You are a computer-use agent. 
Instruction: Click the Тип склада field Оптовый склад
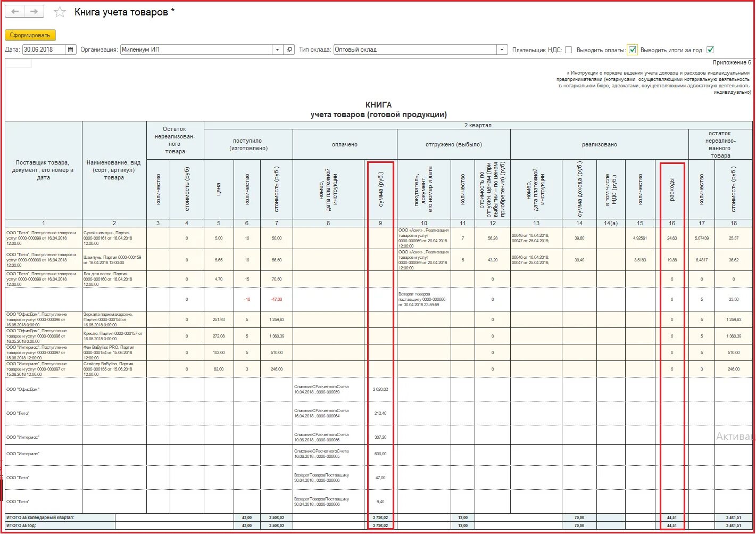coord(415,50)
